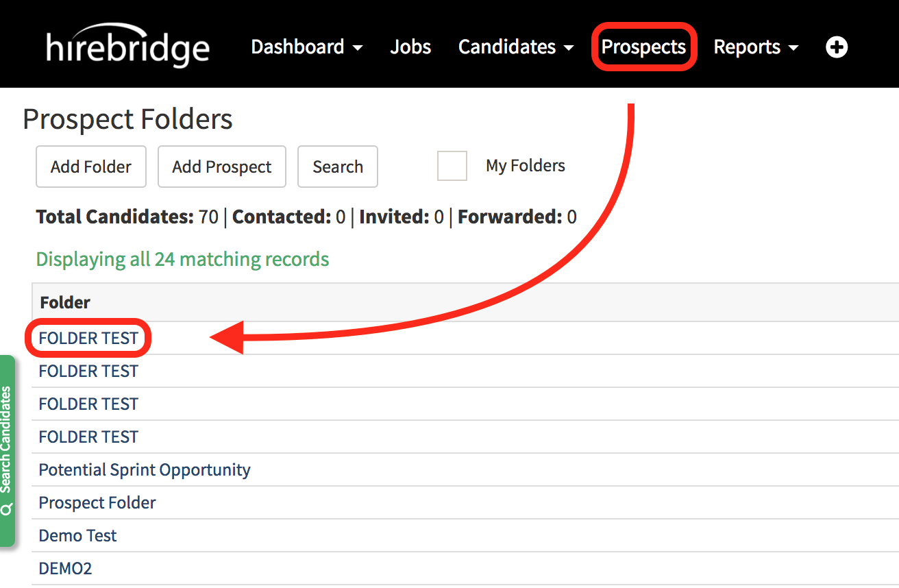Click the Add Folder button

point(91,167)
